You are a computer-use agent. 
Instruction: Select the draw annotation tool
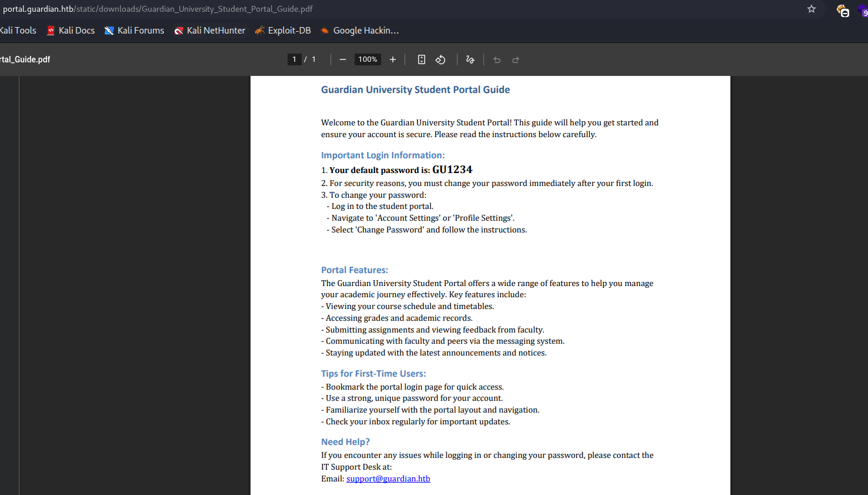click(x=470, y=59)
